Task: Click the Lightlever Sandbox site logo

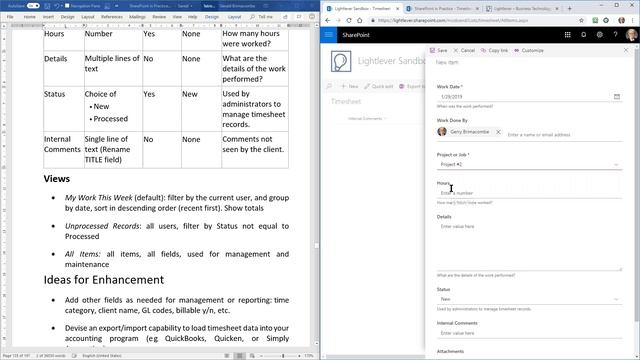Action: 341,62
